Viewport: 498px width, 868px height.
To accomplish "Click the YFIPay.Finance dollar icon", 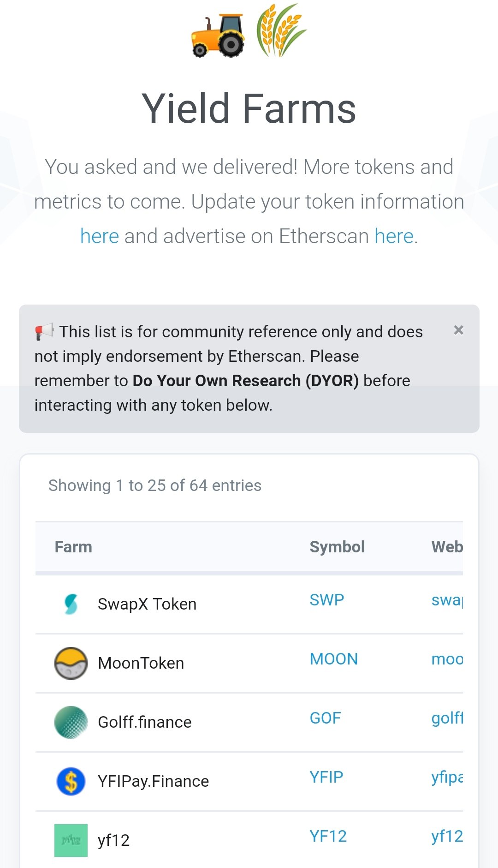I will point(71,781).
